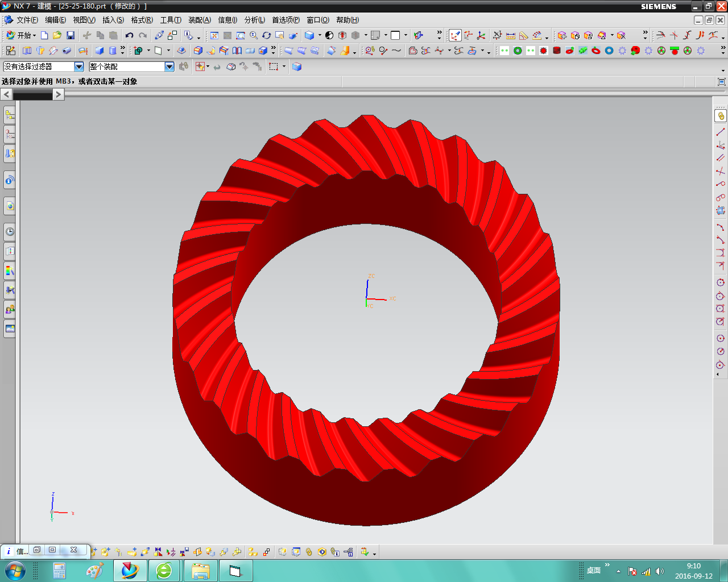The height and width of the screenshot is (582, 728).
Task: Click the WCS dynamics icon
Action: (468, 35)
